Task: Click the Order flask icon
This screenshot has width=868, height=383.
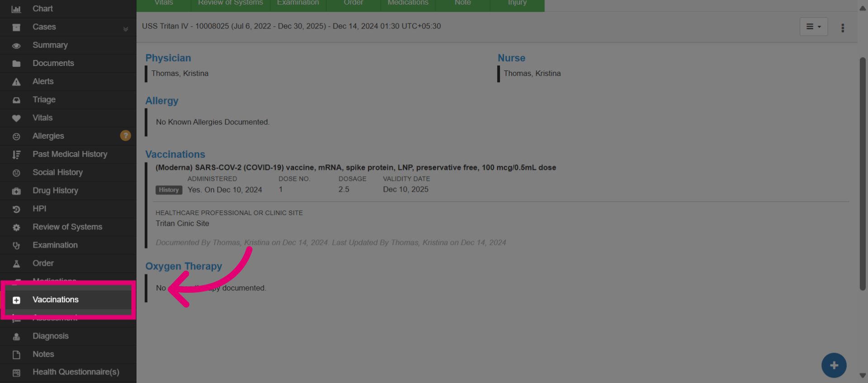Action: (16, 264)
